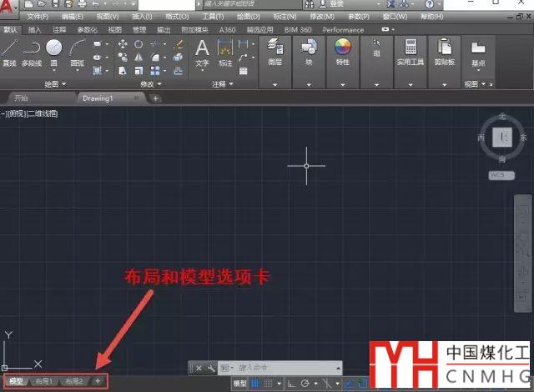Click the Block (块) icon

(309, 50)
